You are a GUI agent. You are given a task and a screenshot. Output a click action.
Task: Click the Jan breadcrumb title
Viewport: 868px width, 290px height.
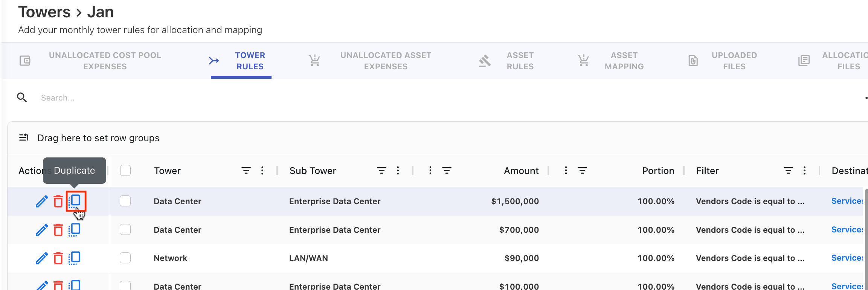[101, 12]
